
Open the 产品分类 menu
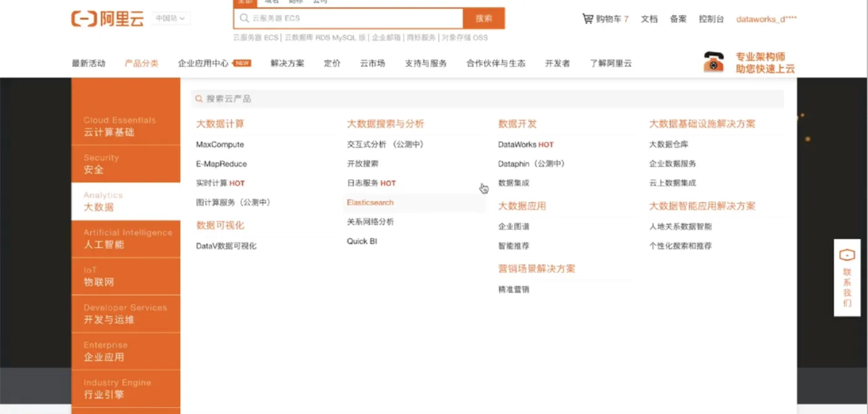[141, 63]
